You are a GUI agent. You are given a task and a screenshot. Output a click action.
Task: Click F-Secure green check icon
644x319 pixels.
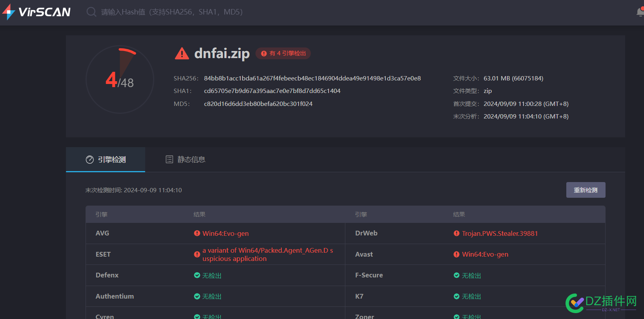456,275
